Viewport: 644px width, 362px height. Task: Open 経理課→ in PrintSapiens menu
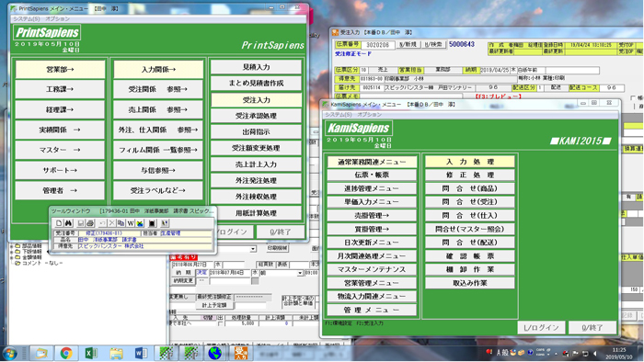click(60, 109)
